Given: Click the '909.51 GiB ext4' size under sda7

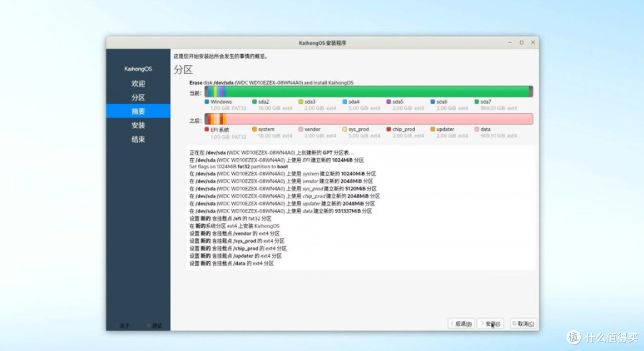Looking at the screenshot, I should pos(499,108).
